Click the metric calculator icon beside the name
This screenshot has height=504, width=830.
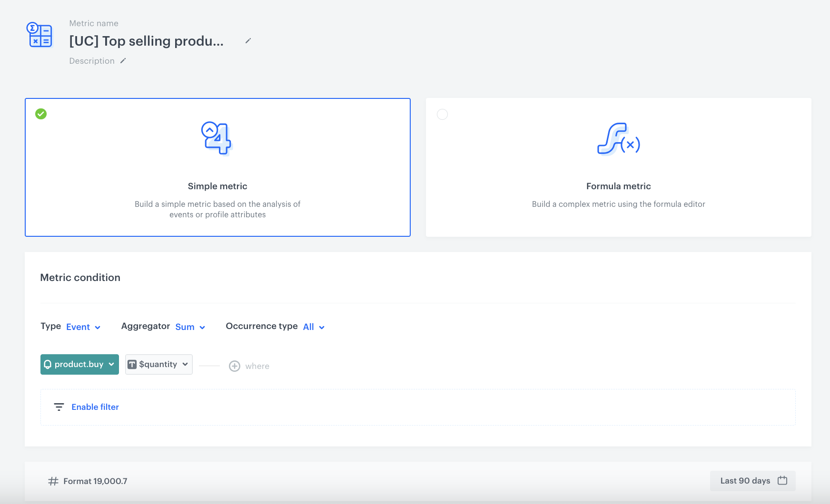pos(40,35)
